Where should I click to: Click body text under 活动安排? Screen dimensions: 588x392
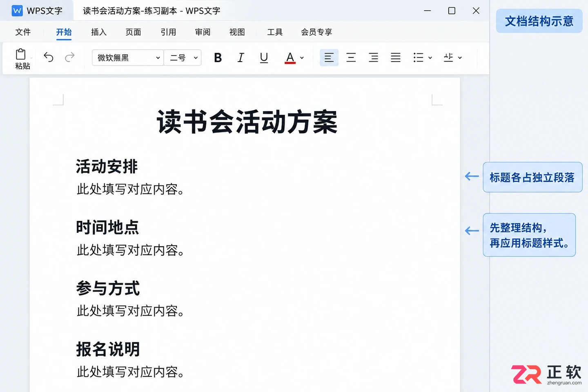point(130,189)
